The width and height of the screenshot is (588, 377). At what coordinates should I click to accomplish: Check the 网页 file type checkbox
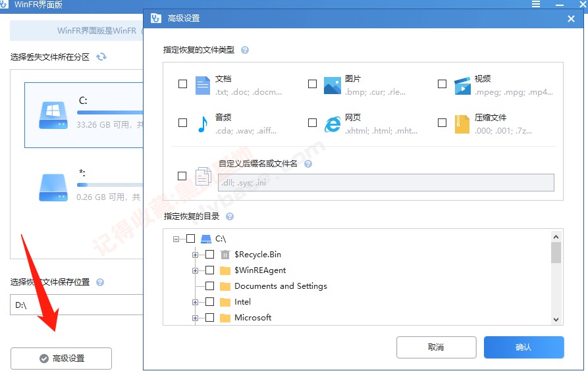pos(312,122)
